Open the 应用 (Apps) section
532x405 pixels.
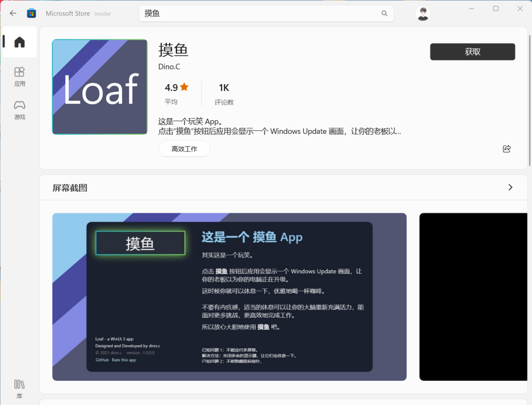point(19,77)
